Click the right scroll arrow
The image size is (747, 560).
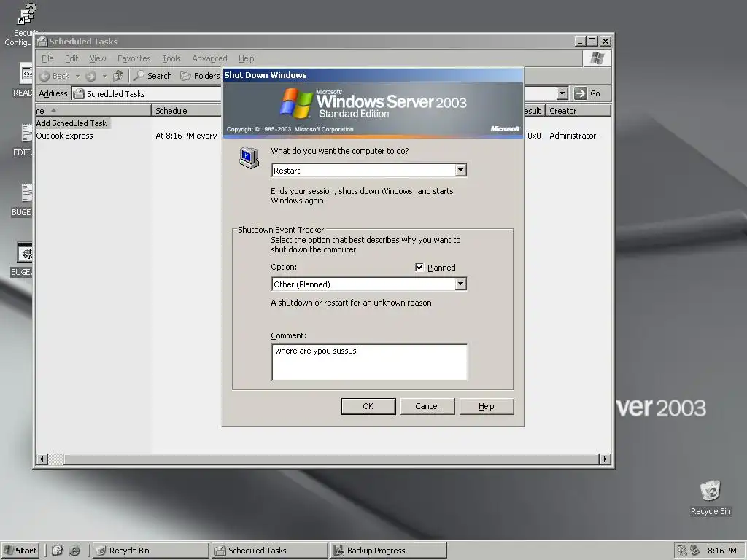click(x=605, y=459)
